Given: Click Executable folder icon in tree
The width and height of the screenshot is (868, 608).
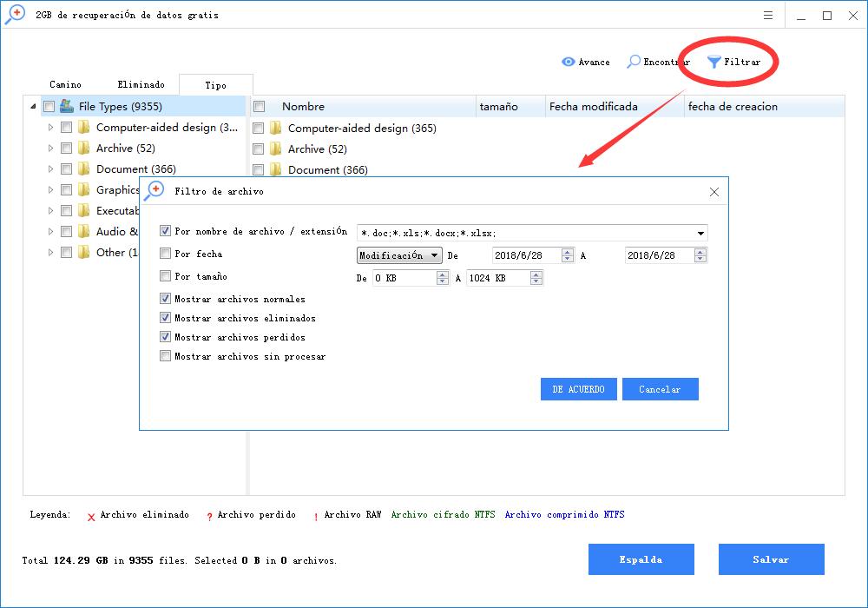Looking at the screenshot, I should 84,210.
